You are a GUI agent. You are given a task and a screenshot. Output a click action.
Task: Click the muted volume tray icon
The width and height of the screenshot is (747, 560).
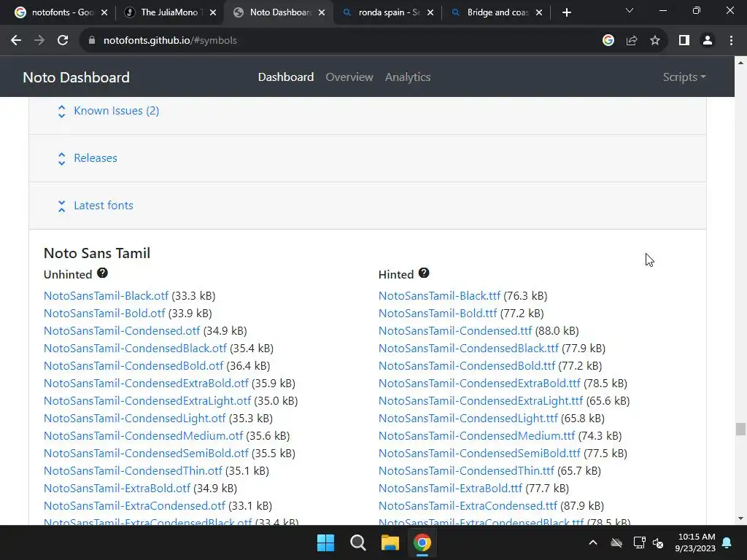658,542
